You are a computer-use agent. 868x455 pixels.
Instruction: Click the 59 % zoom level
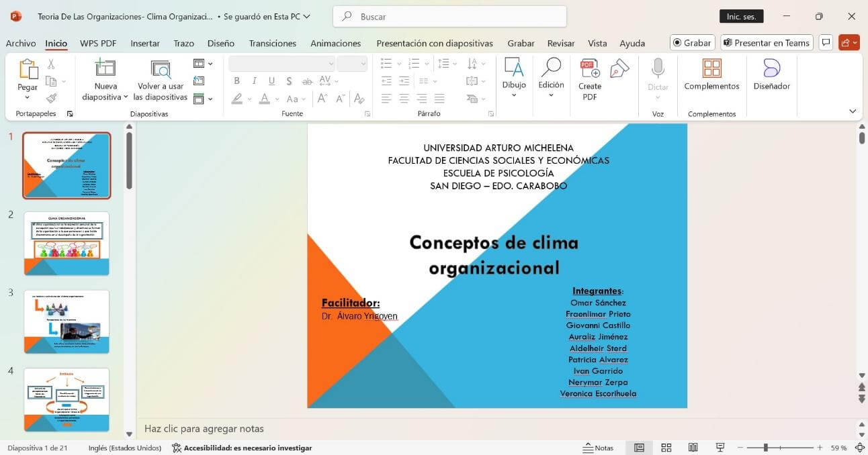click(838, 448)
